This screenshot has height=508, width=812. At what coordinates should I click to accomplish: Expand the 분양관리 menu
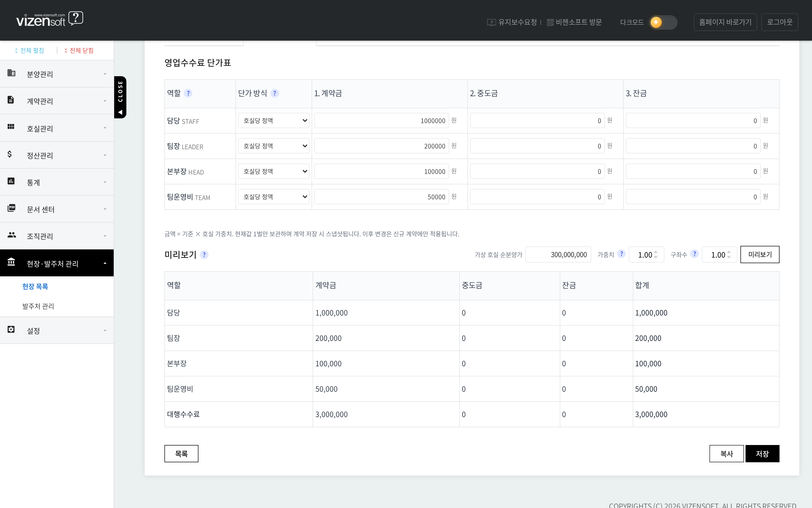pyautogui.click(x=57, y=74)
